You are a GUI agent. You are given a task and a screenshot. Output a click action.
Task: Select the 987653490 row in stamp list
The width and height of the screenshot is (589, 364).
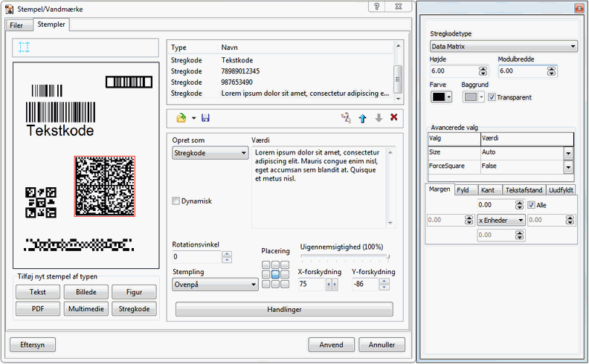(x=280, y=82)
